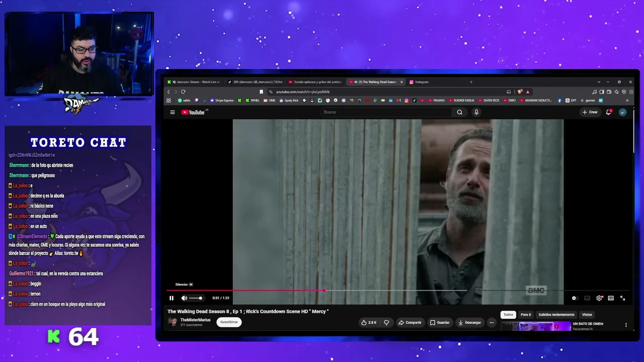Expand the browser tab search chevron
The height and width of the screenshot is (362, 644).
(x=599, y=82)
